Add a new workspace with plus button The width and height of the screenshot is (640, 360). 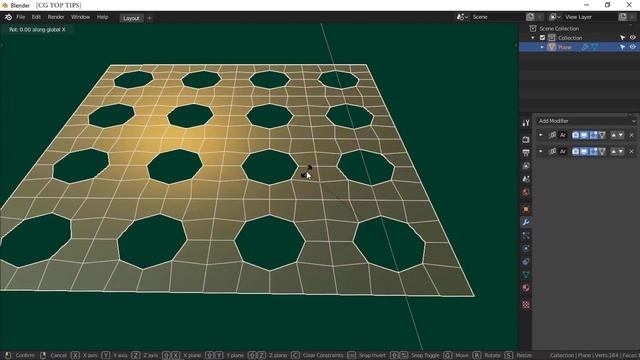point(149,18)
